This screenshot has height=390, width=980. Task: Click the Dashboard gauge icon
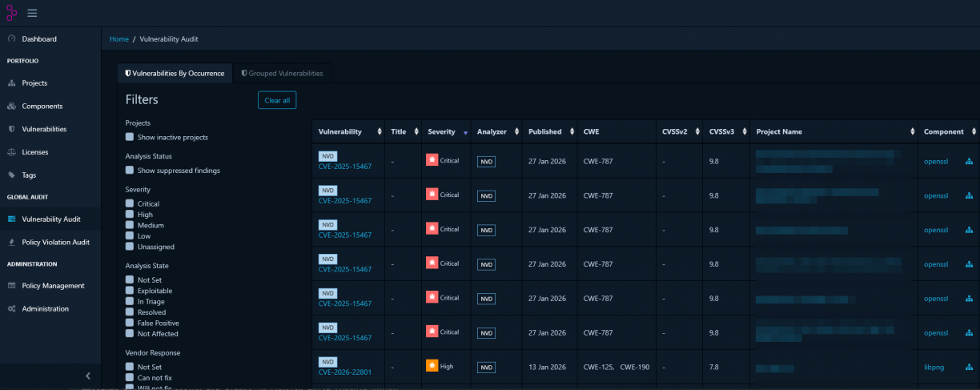[11, 38]
